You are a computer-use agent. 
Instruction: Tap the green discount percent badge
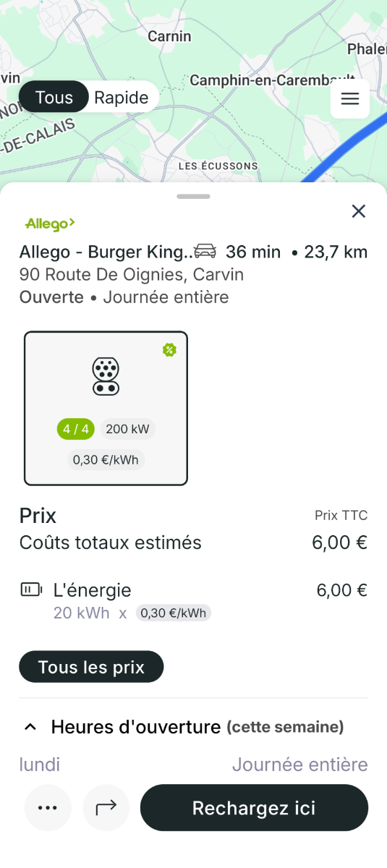169,350
